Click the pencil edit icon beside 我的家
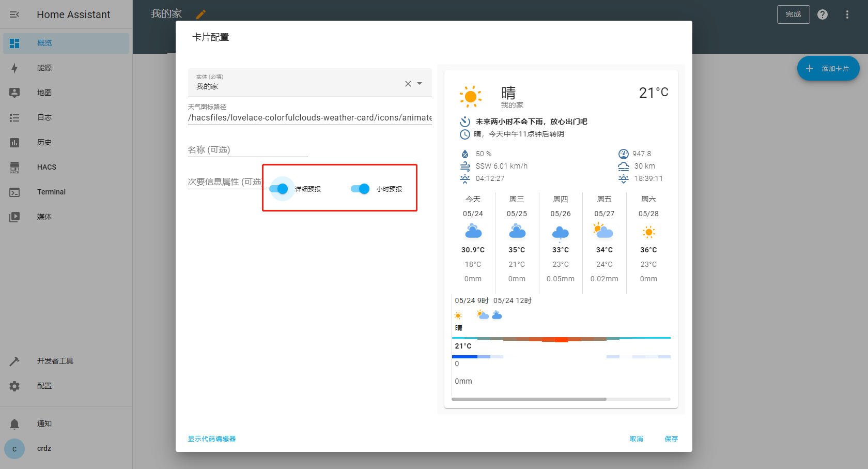 tap(201, 14)
